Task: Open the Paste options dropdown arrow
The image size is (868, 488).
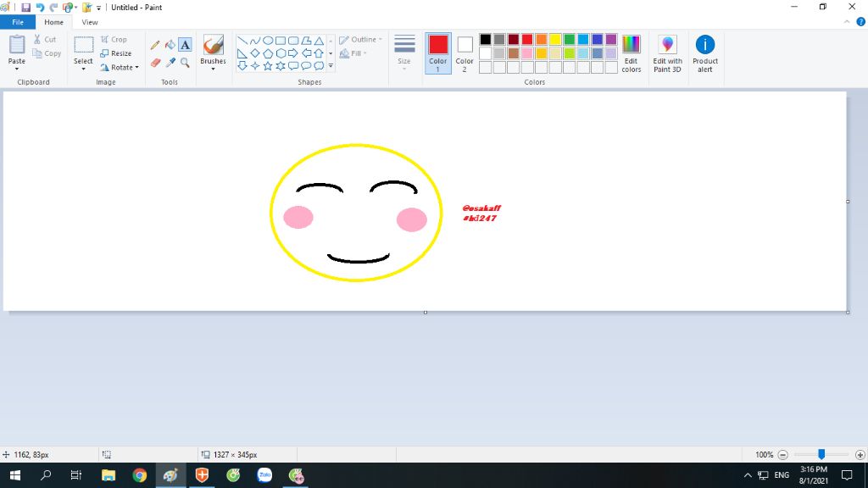Action: point(17,69)
